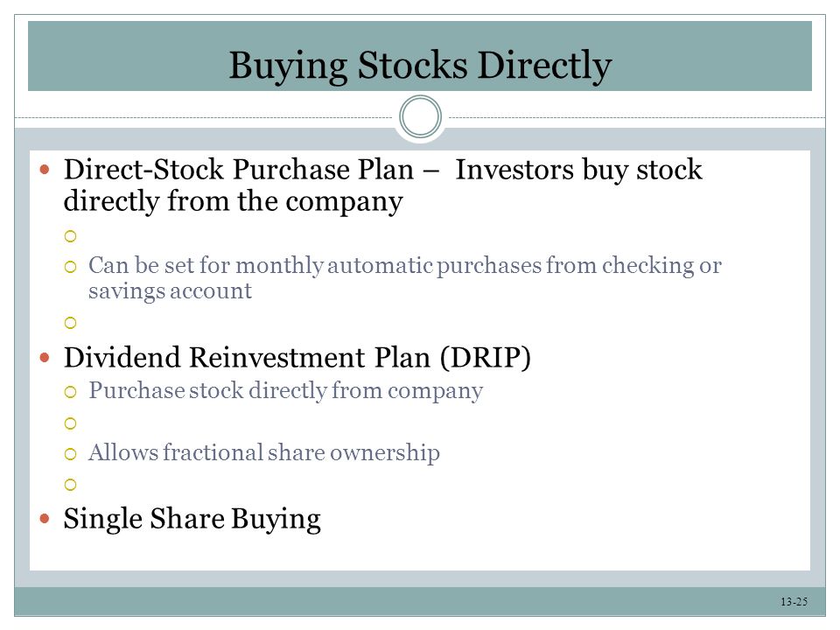The width and height of the screenshot is (840, 630).
Task: Click the "Single Share Buying" heading
Action: 192,519
